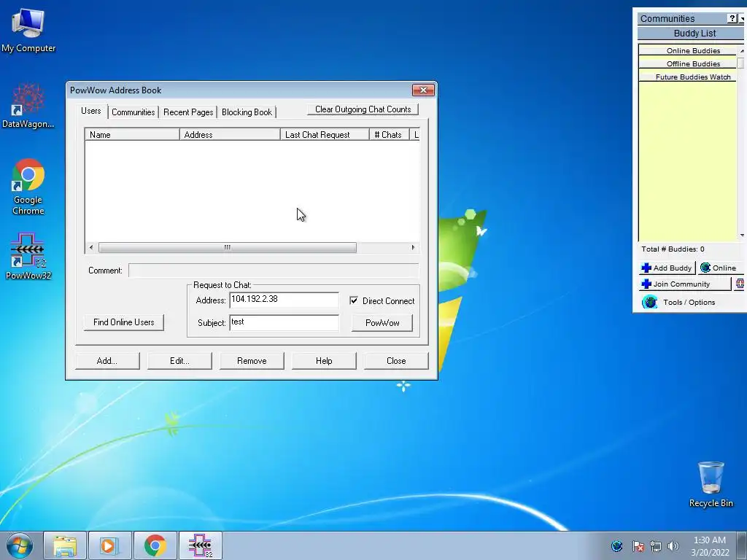
Task: Close the PowWow Address Book window
Action: coord(423,90)
